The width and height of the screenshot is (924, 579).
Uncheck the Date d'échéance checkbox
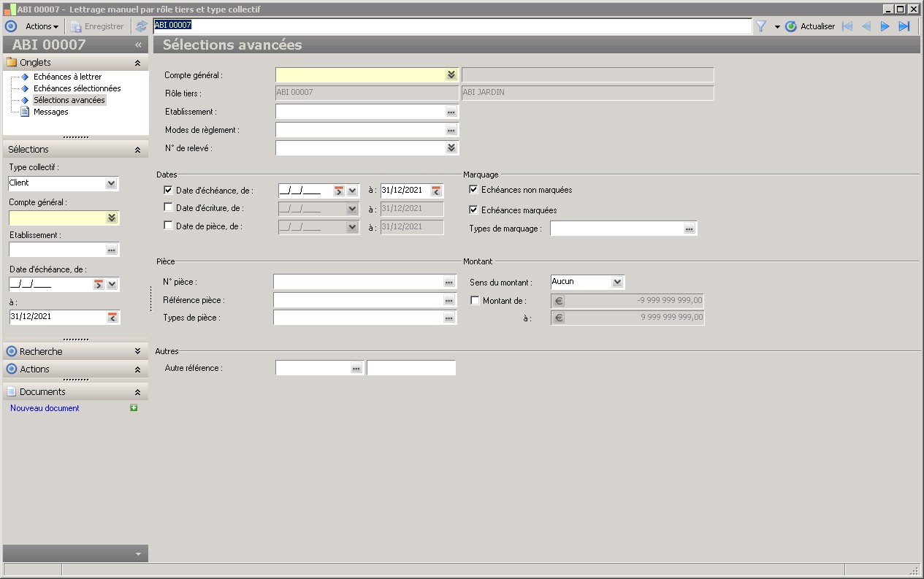169,191
